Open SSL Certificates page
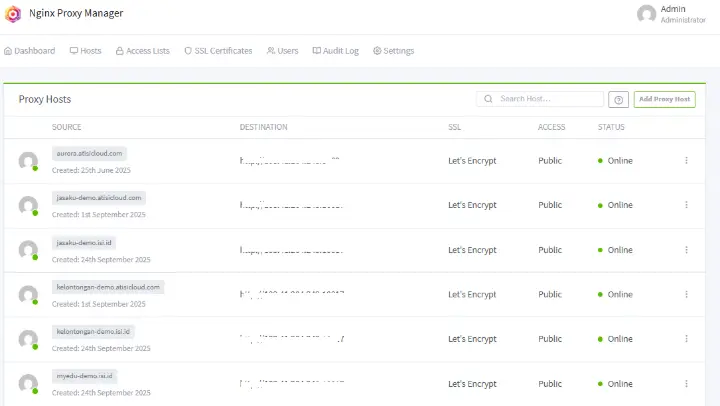 click(x=218, y=51)
